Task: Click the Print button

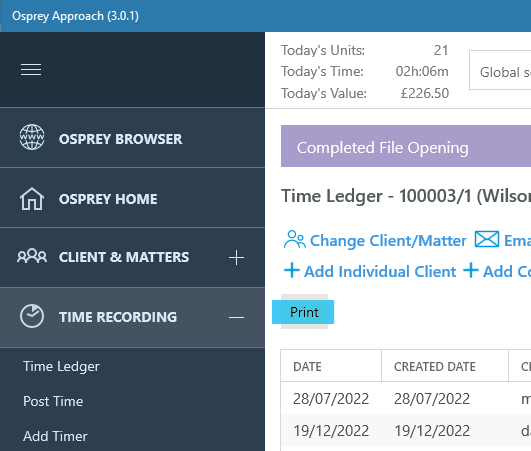Action: click(304, 312)
